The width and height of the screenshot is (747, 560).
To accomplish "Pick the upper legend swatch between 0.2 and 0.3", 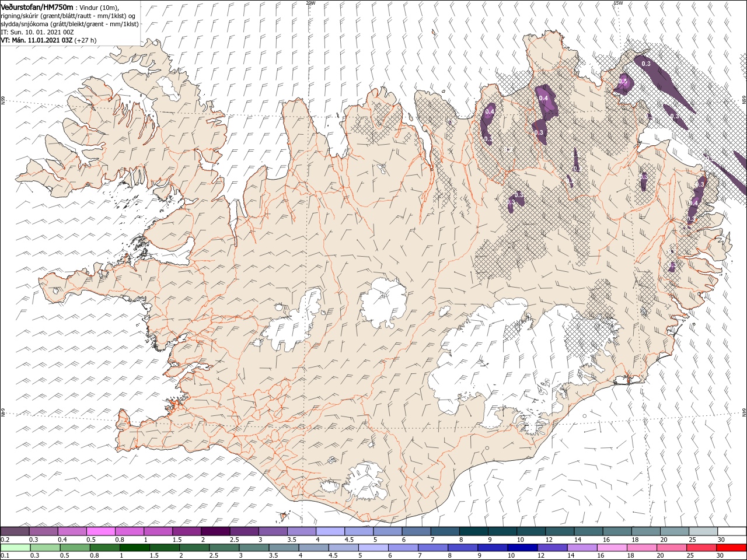I will [15, 531].
